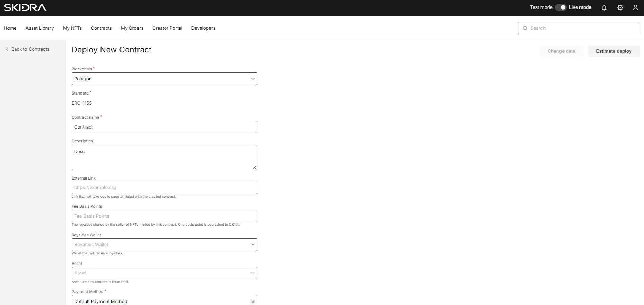The width and height of the screenshot is (644, 305).
Task: Click the ERC-1155 standard value
Action: (81, 103)
